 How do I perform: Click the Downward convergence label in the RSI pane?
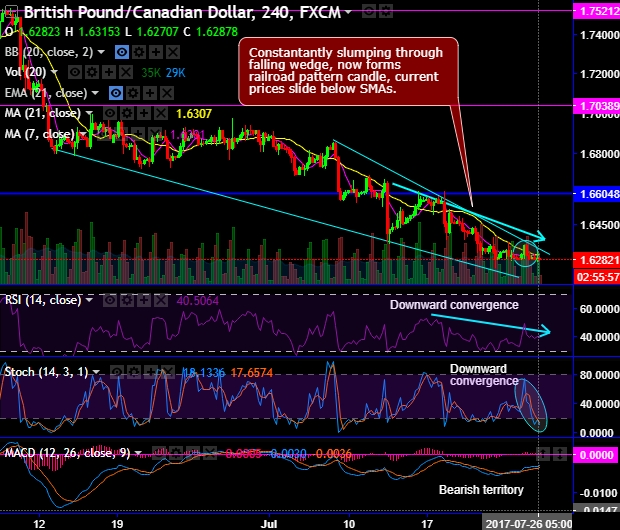[454, 305]
